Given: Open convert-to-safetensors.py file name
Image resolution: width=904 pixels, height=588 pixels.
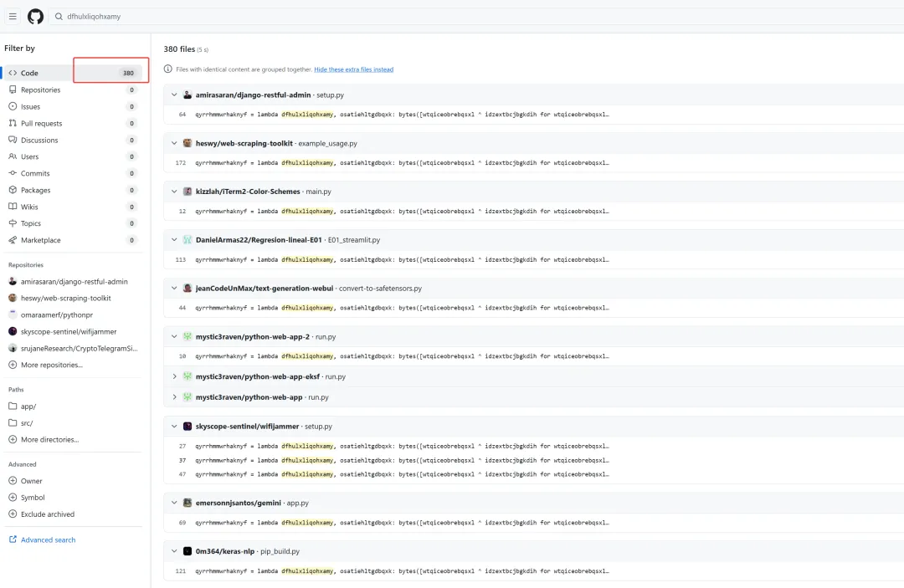Looking at the screenshot, I should (380, 289).
